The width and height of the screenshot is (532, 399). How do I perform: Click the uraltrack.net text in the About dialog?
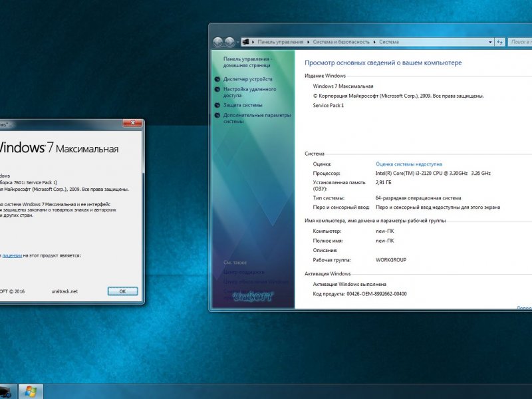pos(65,291)
